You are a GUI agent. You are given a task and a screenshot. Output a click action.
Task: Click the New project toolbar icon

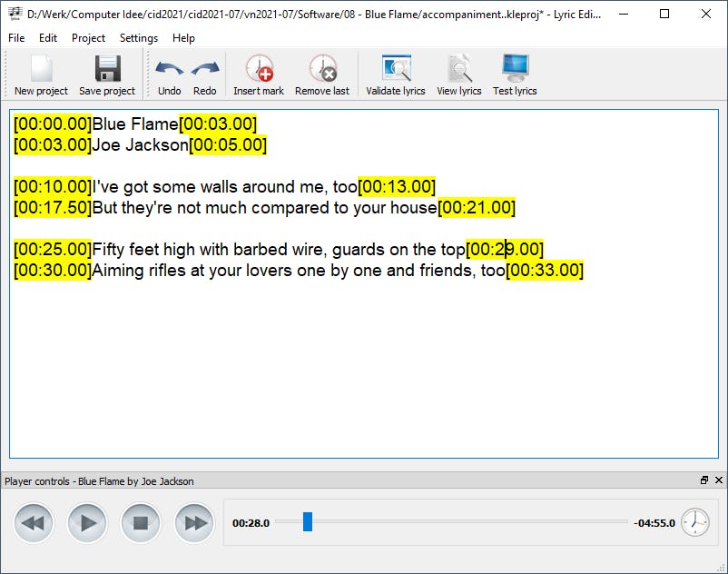[x=41, y=74]
